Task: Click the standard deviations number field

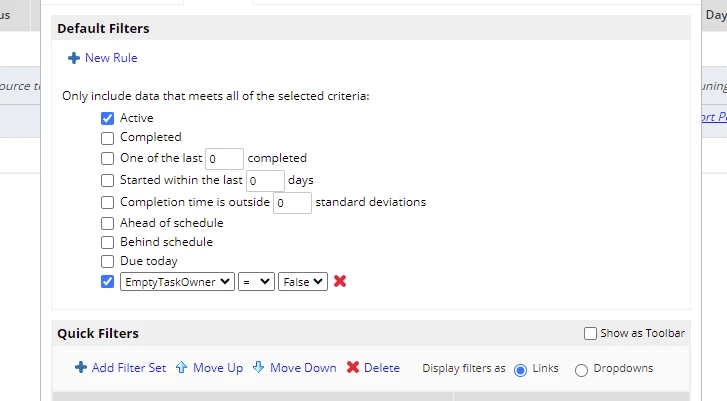Action: tap(292, 203)
